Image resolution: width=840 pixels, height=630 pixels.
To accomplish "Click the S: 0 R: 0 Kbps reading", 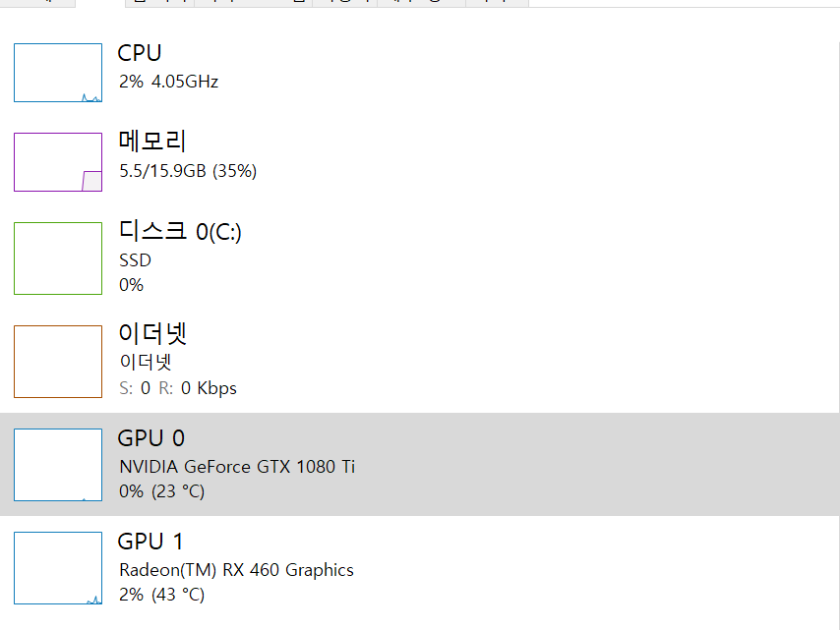I will [x=178, y=388].
